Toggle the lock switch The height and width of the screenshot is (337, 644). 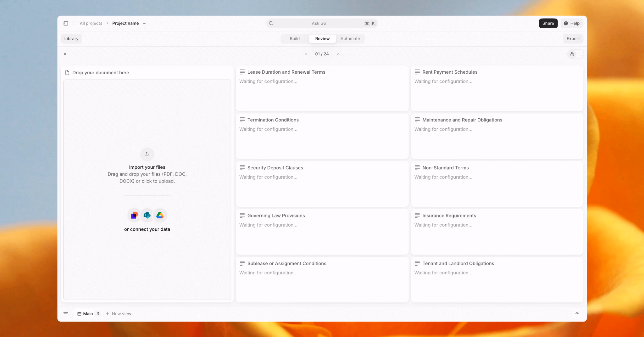click(x=575, y=54)
